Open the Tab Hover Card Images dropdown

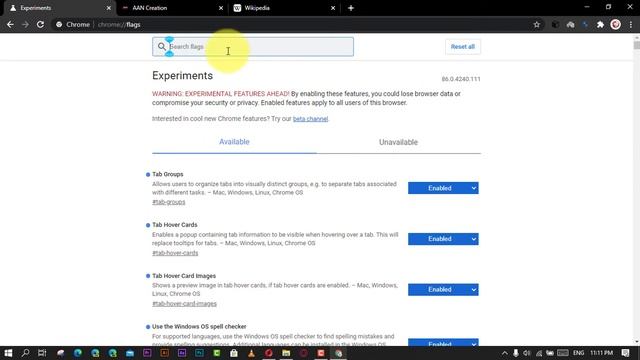(443, 289)
